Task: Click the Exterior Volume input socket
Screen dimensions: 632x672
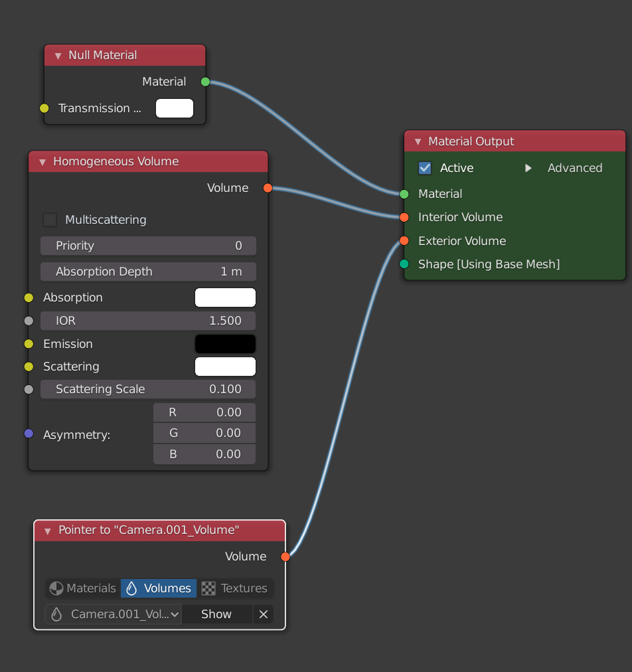Action: pos(404,241)
